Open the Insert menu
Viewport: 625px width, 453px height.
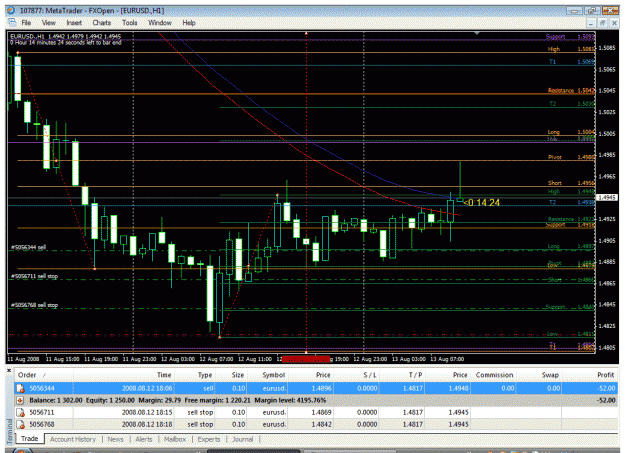[74, 23]
